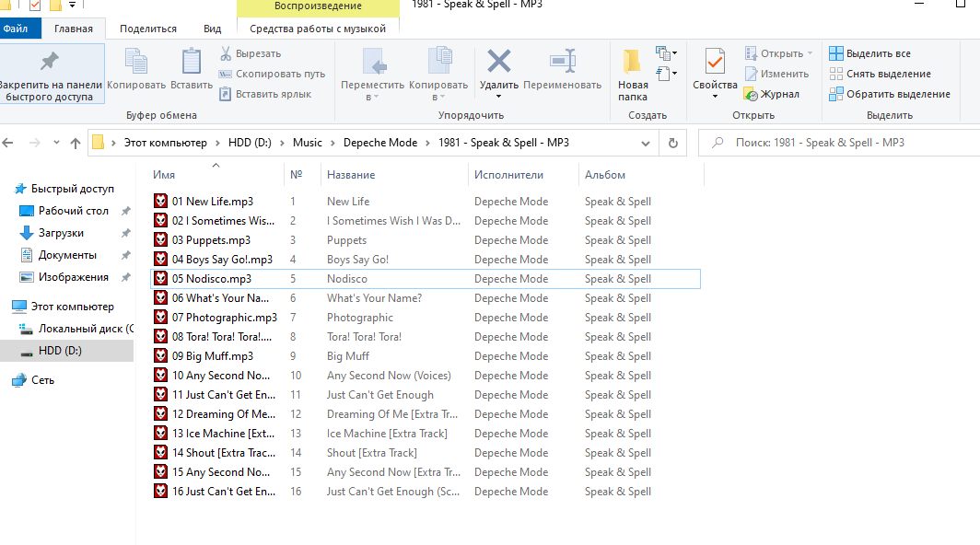Click the Pin to Quick access icon
The width and height of the screenshot is (980, 545).
click(49, 62)
